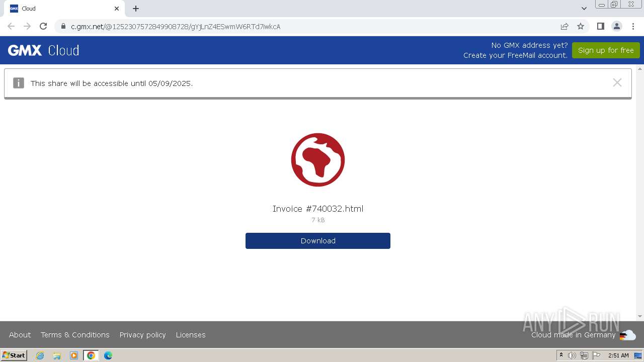The width and height of the screenshot is (644, 362).
Task: Click the Invoice #740032.html file name
Action: [318, 209]
